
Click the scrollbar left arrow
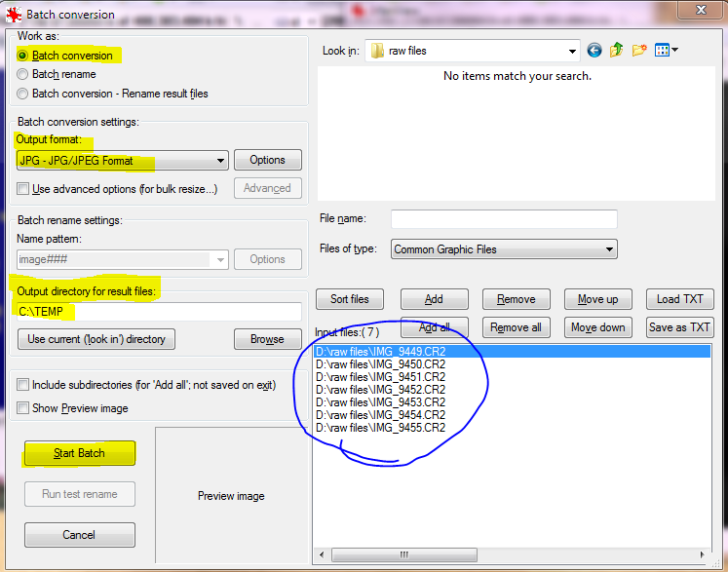pos(322,554)
